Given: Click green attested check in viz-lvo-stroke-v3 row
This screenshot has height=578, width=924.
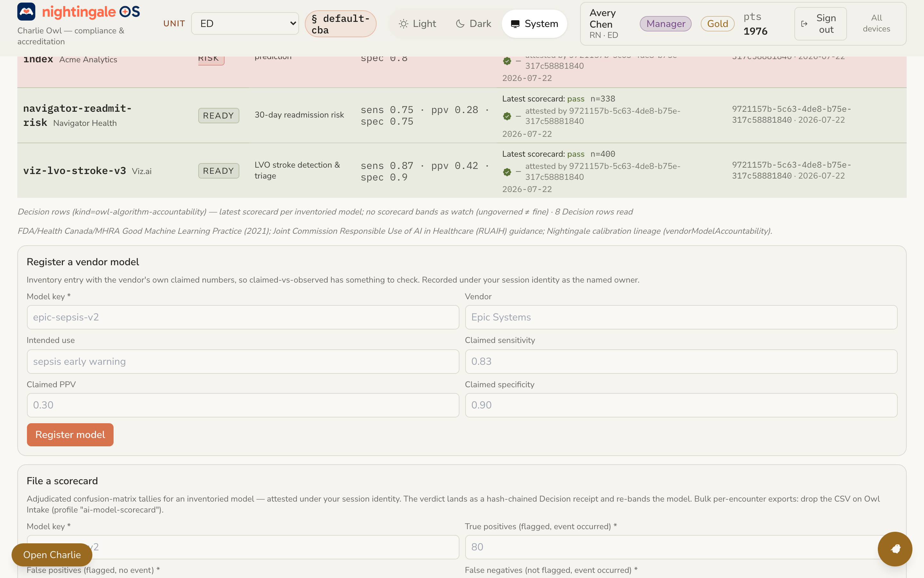Looking at the screenshot, I should [507, 172].
